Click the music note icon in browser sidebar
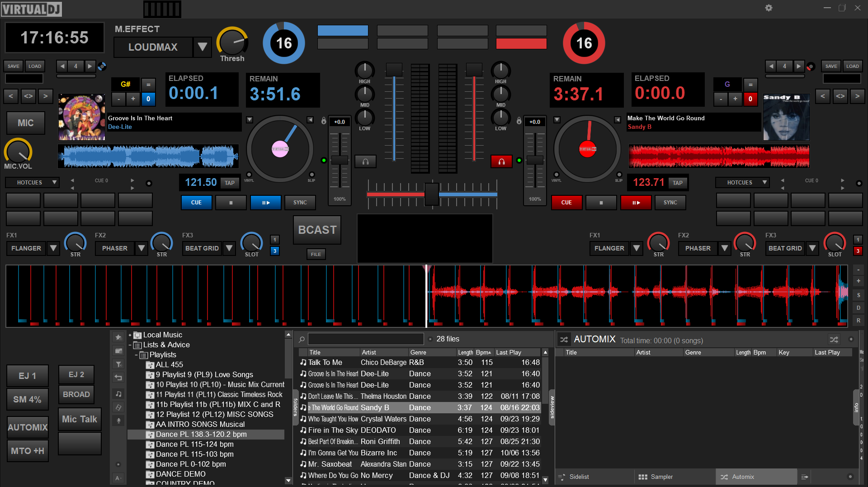 tap(118, 394)
